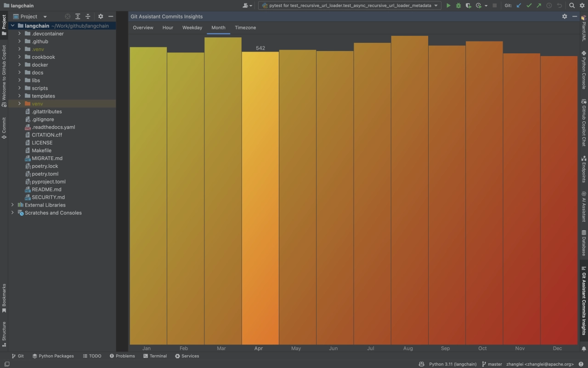The height and width of the screenshot is (368, 588).
Task: Click the Python 3.11 interpreter in the status bar
Action: coord(452,364)
